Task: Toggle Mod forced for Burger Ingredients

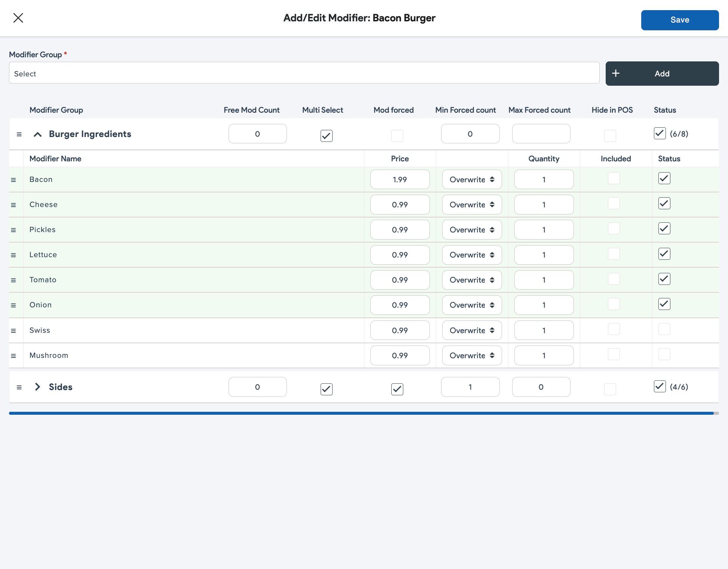Action: [x=397, y=136]
